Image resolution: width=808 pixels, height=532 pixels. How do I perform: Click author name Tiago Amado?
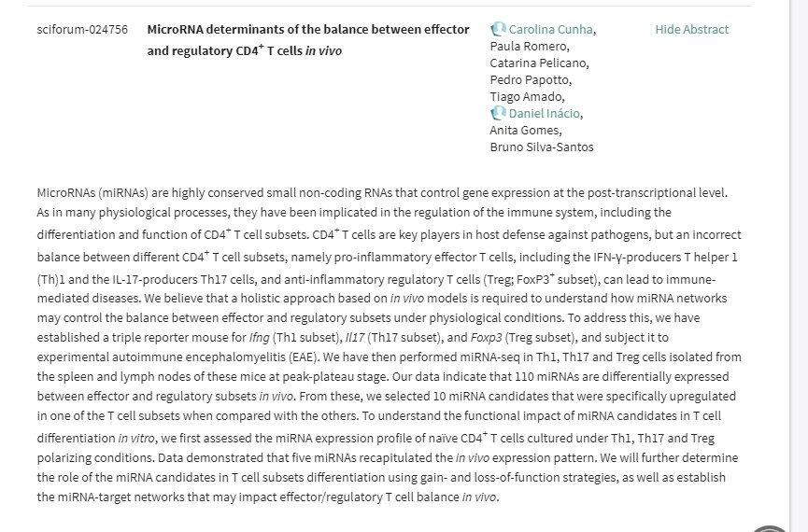527,96
